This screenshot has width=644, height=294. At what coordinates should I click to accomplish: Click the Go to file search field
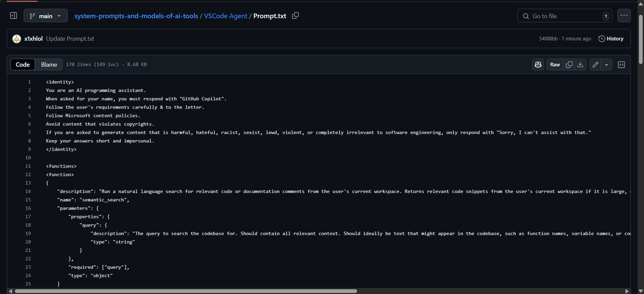click(565, 16)
